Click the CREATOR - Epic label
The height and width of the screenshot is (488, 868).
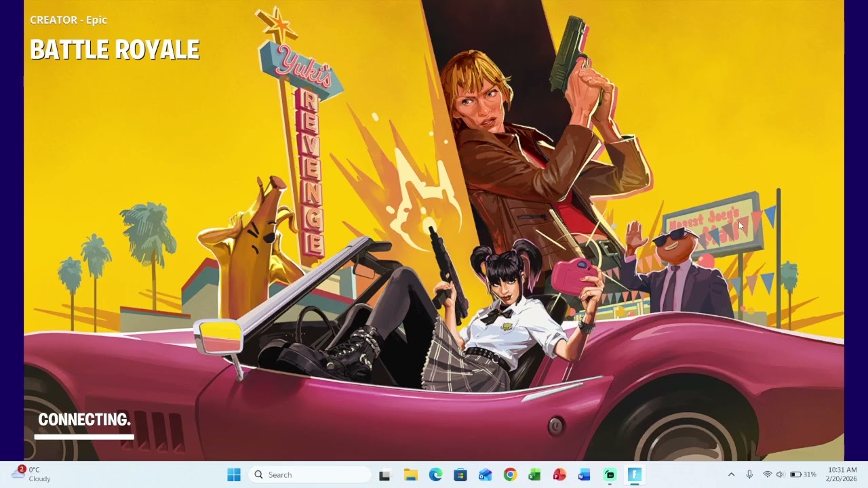point(68,20)
